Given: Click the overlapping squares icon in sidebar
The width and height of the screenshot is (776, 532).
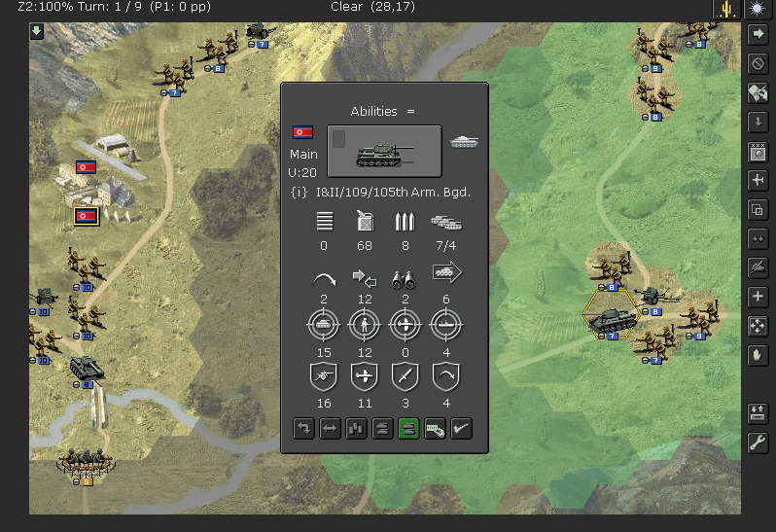Looking at the screenshot, I should pyautogui.click(x=758, y=210).
